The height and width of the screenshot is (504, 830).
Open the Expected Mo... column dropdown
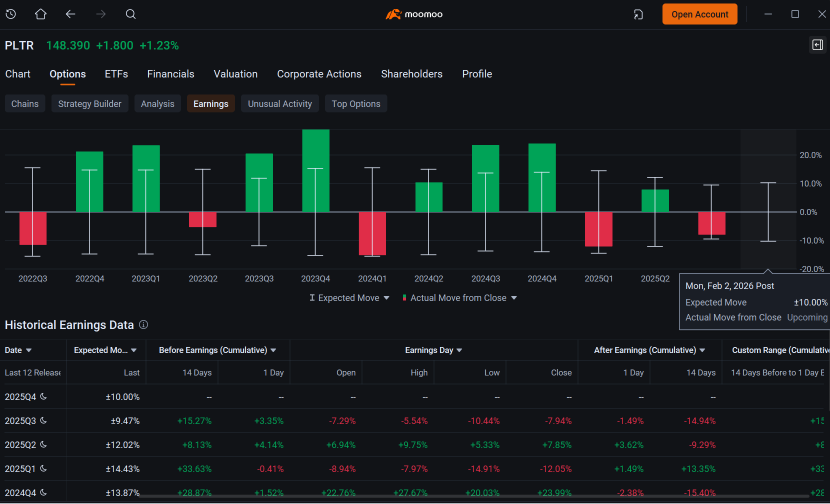tap(134, 350)
